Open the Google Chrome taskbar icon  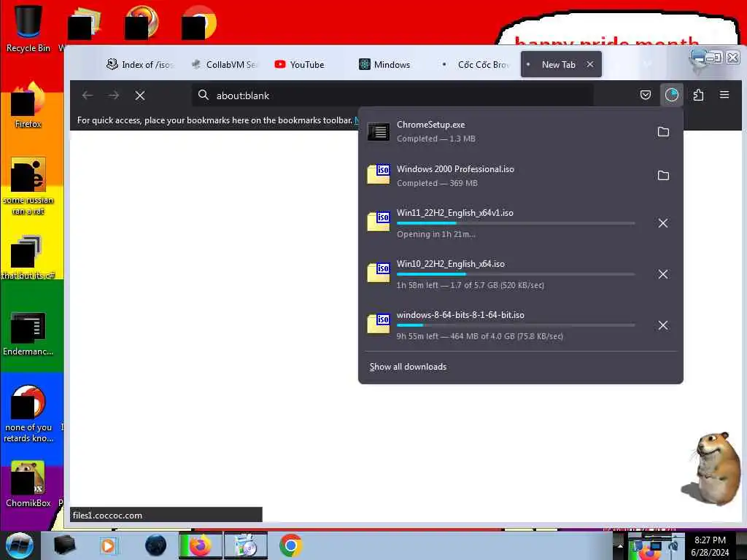pyautogui.click(x=290, y=545)
